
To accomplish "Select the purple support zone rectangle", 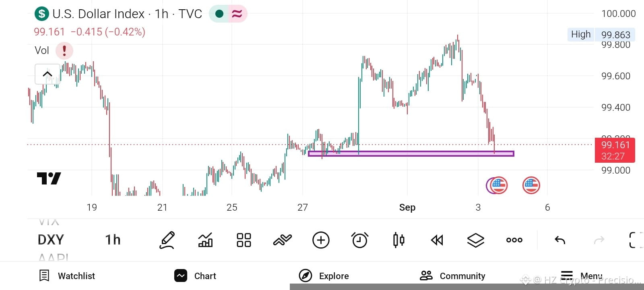I will coord(411,153).
